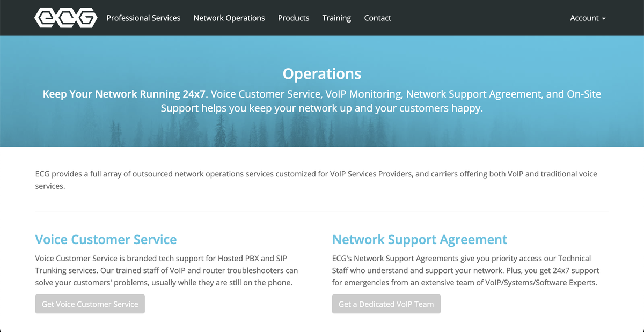Open the Professional Services nav item
The image size is (644, 332).
(143, 18)
